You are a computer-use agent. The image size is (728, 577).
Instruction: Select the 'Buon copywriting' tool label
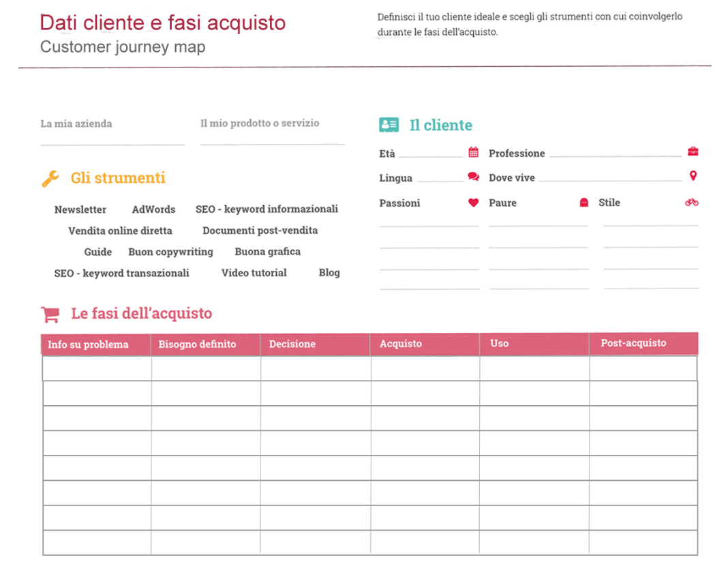tap(171, 252)
